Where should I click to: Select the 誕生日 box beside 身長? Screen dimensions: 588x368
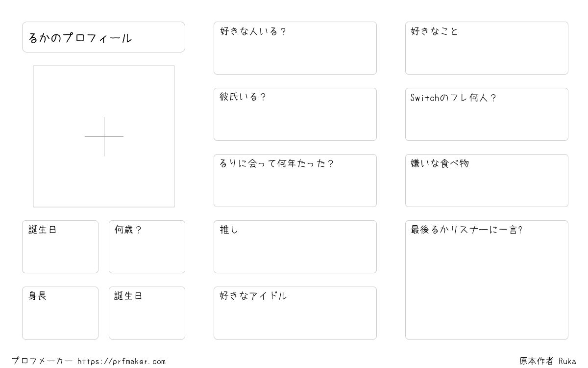pos(147,313)
